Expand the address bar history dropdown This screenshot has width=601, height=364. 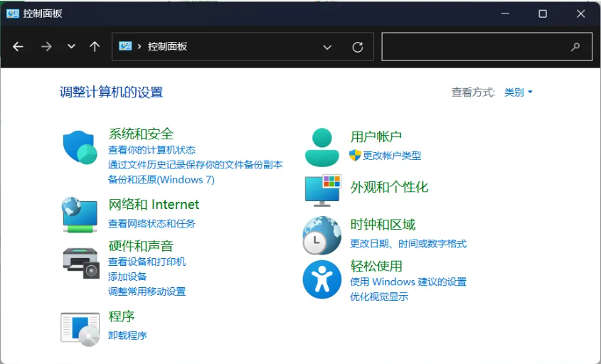point(327,47)
